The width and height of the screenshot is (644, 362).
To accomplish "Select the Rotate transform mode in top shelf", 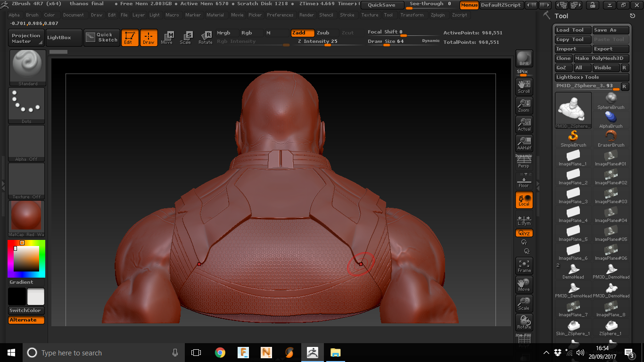I will pos(205,38).
